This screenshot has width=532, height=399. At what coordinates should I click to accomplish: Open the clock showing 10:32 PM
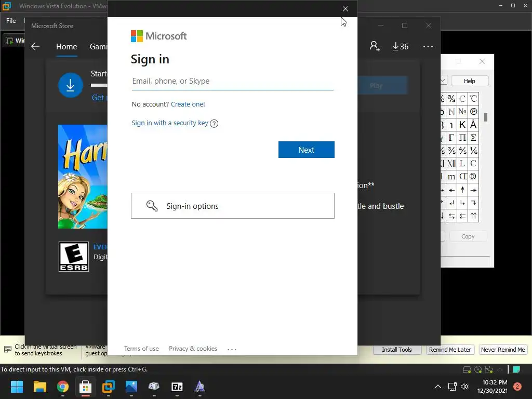(493, 387)
